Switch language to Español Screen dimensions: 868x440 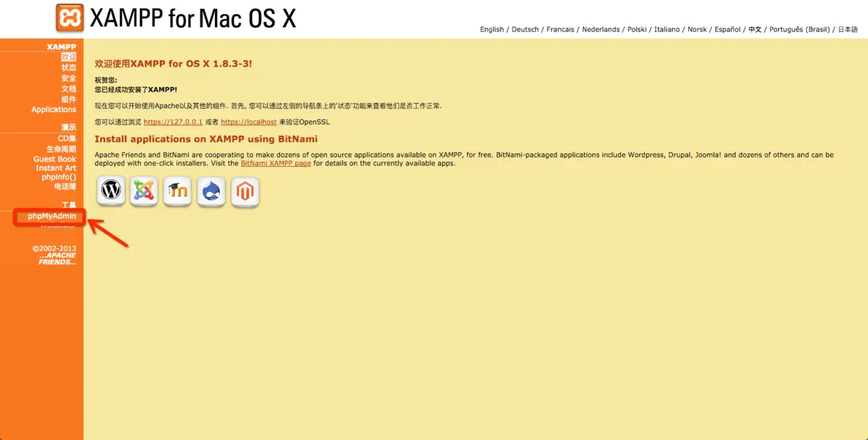click(x=727, y=29)
